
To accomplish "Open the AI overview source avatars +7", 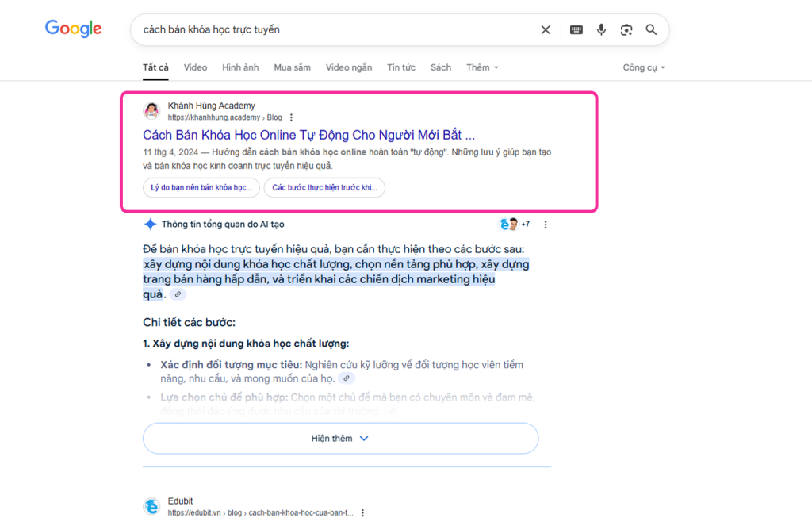I will tap(514, 225).
